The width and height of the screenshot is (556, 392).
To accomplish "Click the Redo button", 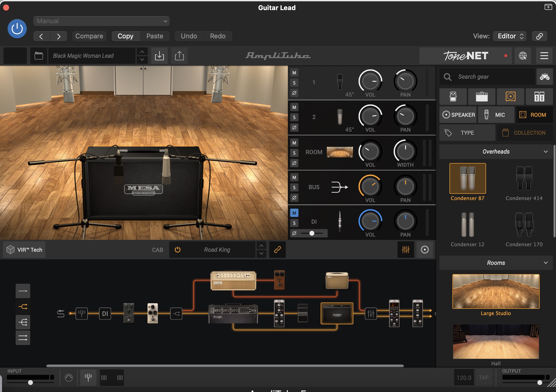I will point(218,36).
